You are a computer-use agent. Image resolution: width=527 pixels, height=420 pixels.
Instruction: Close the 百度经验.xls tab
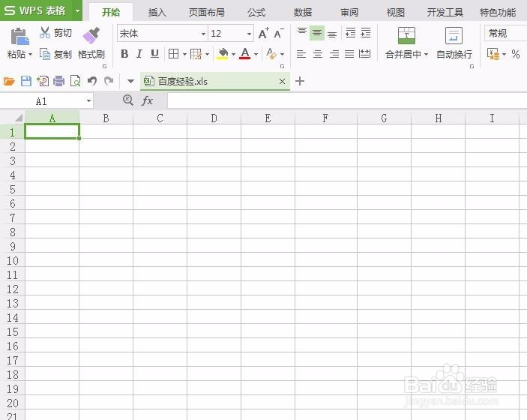[x=283, y=82]
